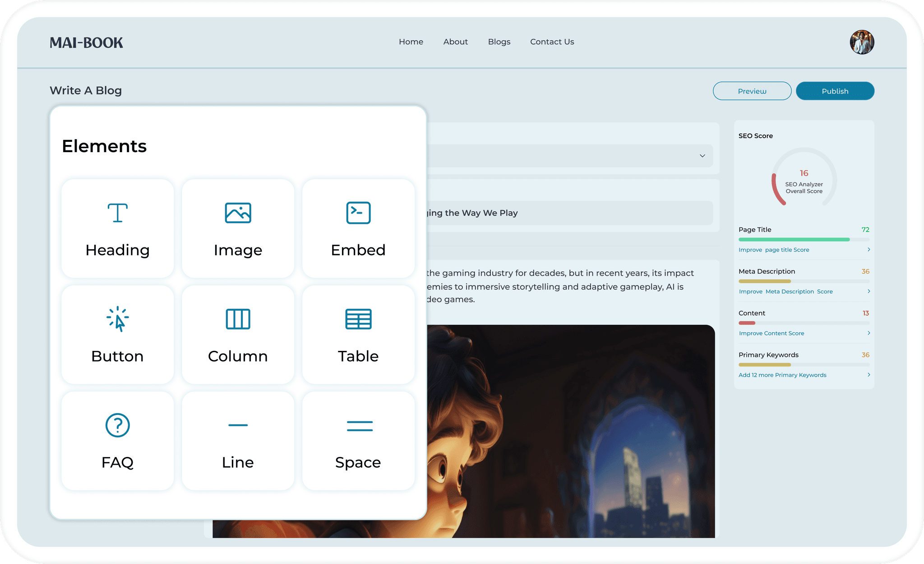Choose the Button element tile
The image size is (924, 564).
point(117,335)
